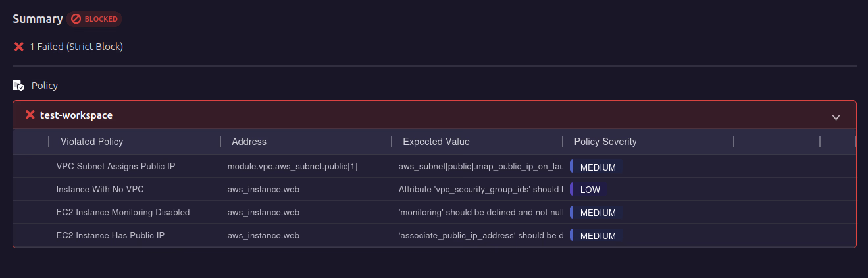Click the red X icon beside test-workspace
The width and height of the screenshot is (868, 278).
point(30,115)
